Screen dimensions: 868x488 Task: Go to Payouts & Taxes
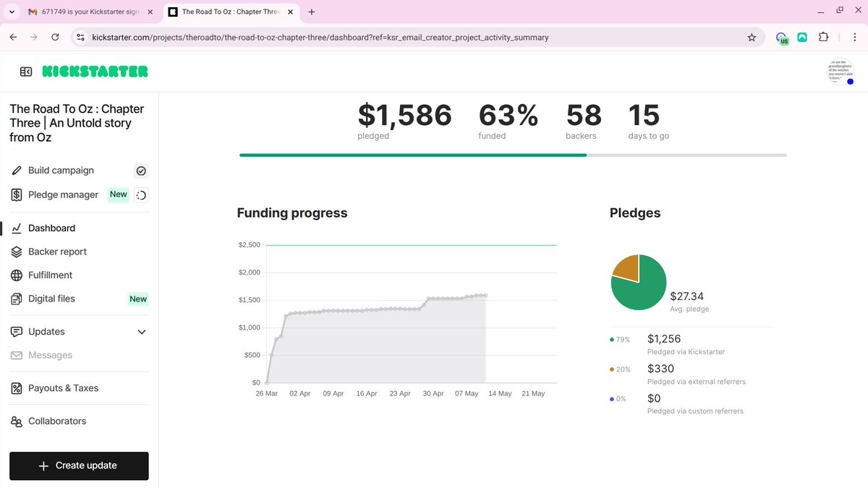coord(63,388)
